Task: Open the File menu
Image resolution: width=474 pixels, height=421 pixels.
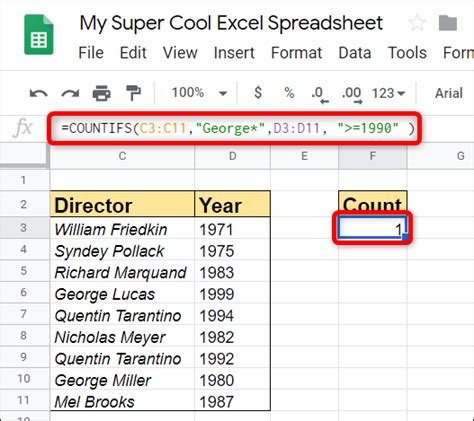Action: click(x=91, y=53)
